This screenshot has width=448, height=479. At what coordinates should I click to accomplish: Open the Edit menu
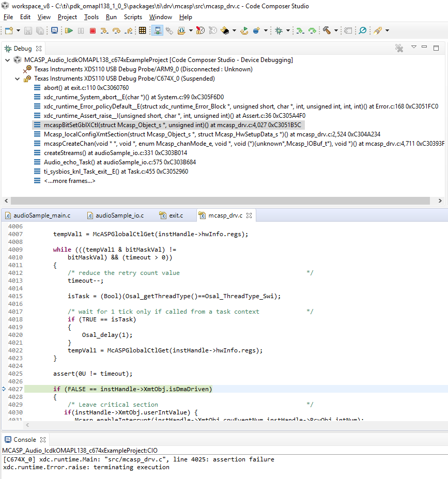click(25, 17)
